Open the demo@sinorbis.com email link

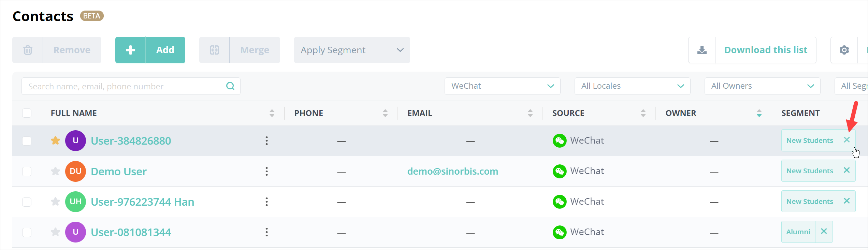[x=452, y=171]
